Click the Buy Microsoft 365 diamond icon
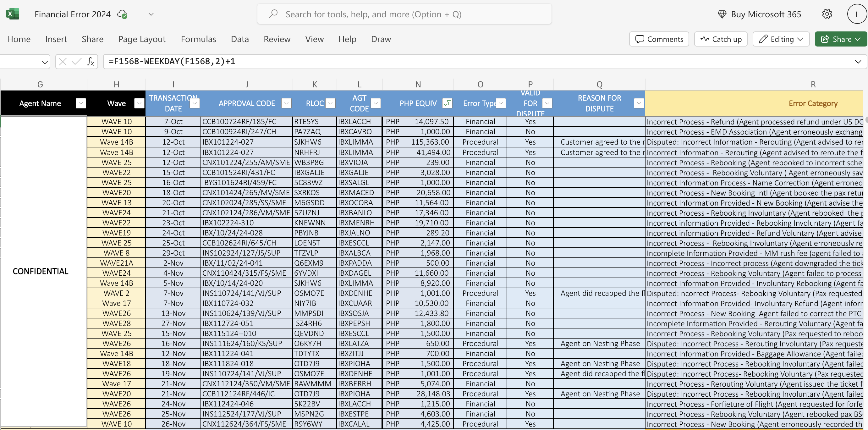The height and width of the screenshot is (430, 868). 722,14
